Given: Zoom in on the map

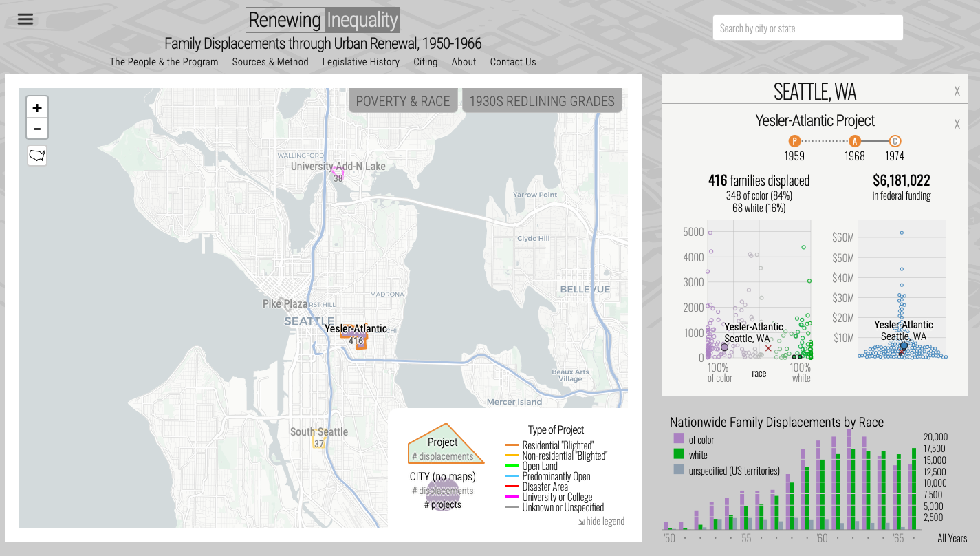Looking at the screenshot, I should tap(37, 108).
